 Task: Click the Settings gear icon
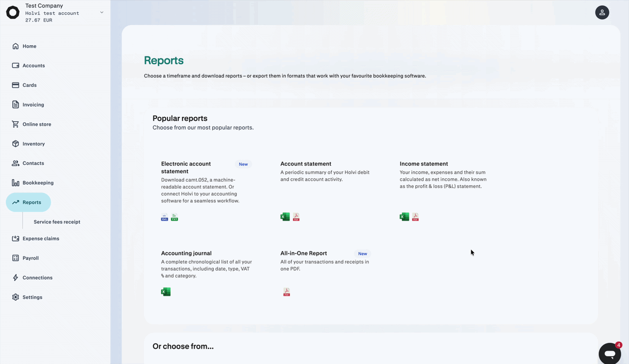pos(16,297)
